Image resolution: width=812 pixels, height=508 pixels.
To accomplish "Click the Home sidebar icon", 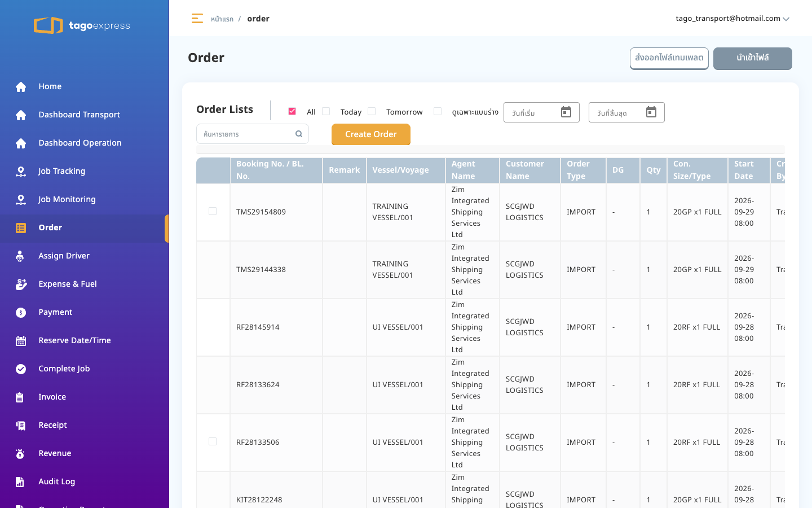I will (21, 86).
